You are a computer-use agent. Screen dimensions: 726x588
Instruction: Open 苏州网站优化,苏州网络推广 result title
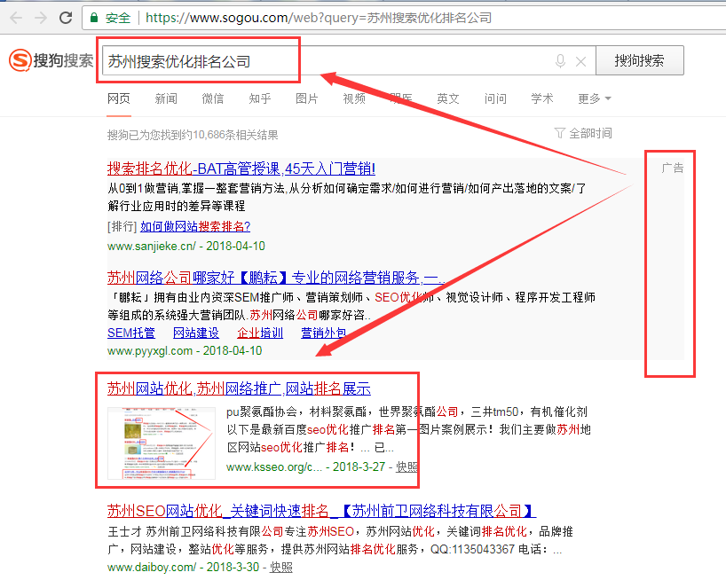(x=239, y=388)
